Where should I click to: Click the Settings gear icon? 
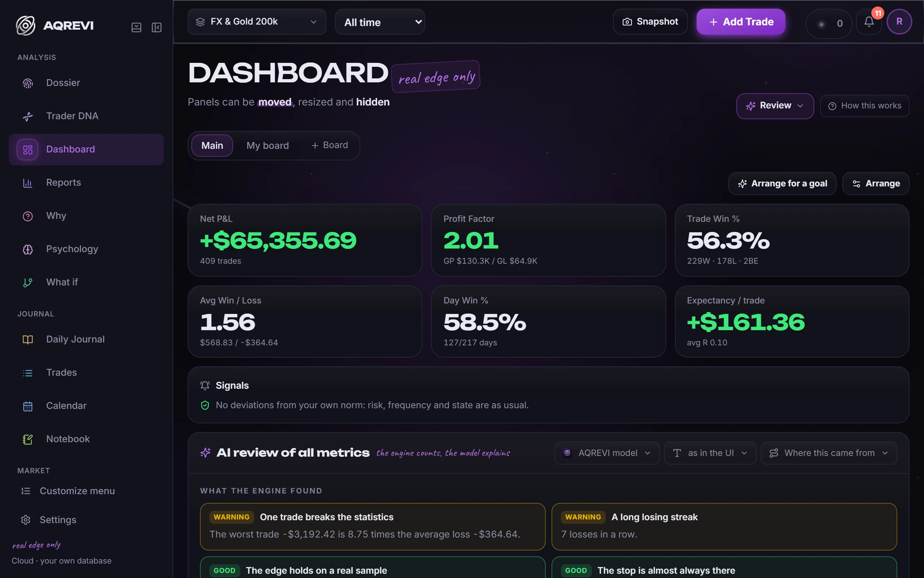(26, 520)
